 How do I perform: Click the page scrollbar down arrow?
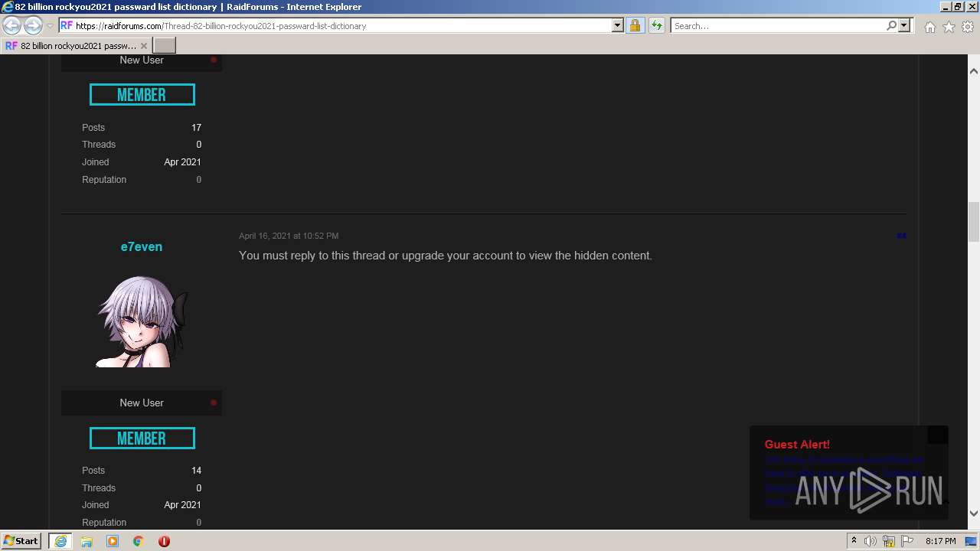974,514
